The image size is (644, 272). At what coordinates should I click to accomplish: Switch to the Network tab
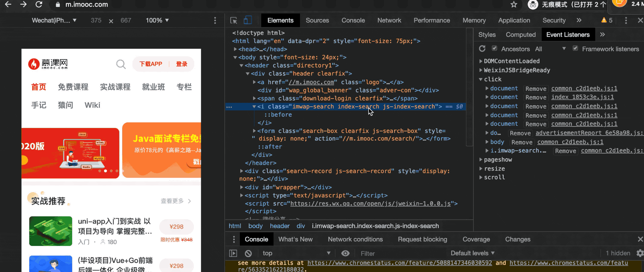(x=389, y=20)
